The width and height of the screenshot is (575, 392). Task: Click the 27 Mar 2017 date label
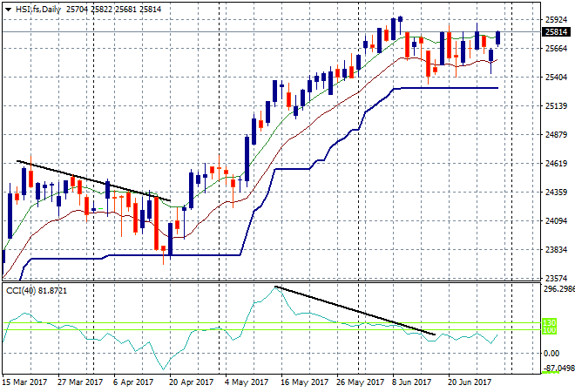pos(80,382)
